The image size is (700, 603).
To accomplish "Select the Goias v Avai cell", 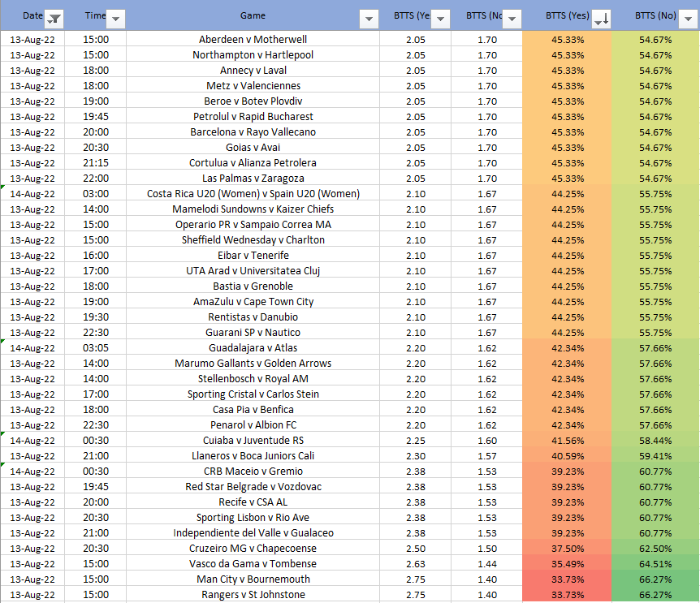I will click(x=253, y=147).
